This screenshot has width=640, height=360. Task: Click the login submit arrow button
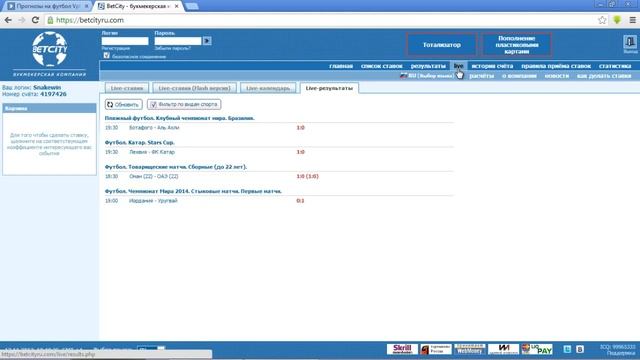point(207,41)
